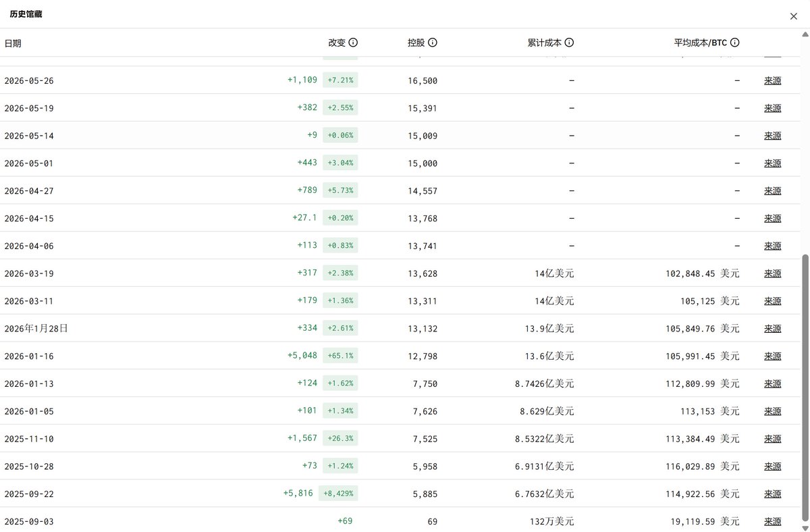The image size is (810, 532).
Task: Open 来源 link for 2025-09-22 row
Action: pos(772,494)
